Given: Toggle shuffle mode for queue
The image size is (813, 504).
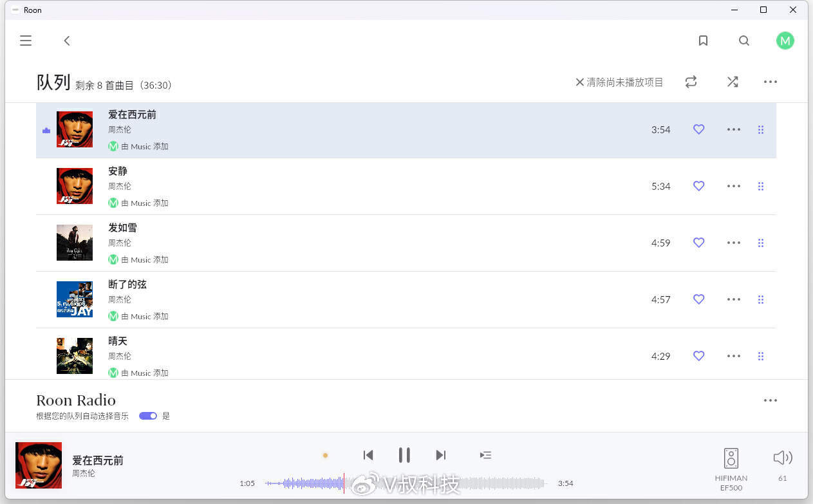Looking at the screenshot, I should pos(733,82).
